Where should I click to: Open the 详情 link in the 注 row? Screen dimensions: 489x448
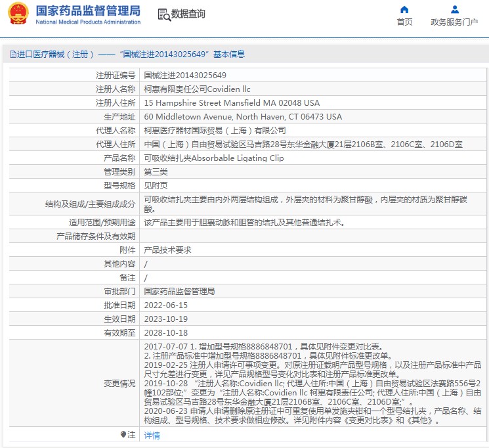pyautogui.click(x=152, y=435)
